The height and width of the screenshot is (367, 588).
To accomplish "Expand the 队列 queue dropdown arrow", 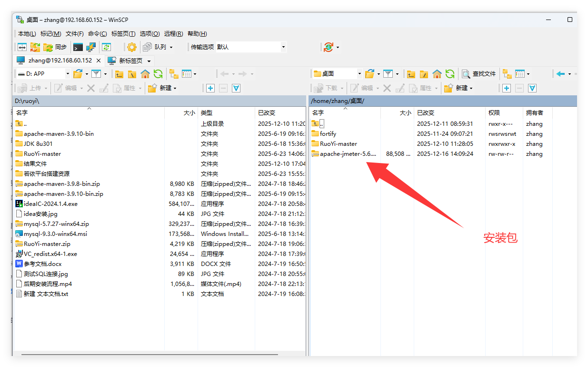I will click(171, 47).
